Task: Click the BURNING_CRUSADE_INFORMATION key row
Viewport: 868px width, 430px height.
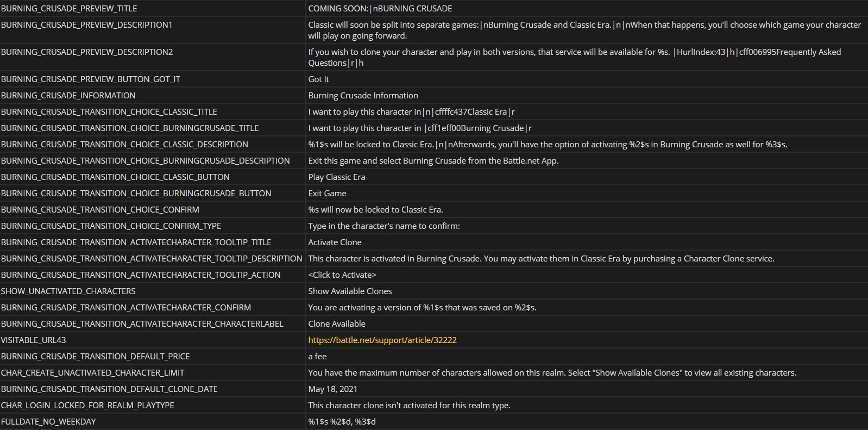Action: tap(68, 96)
